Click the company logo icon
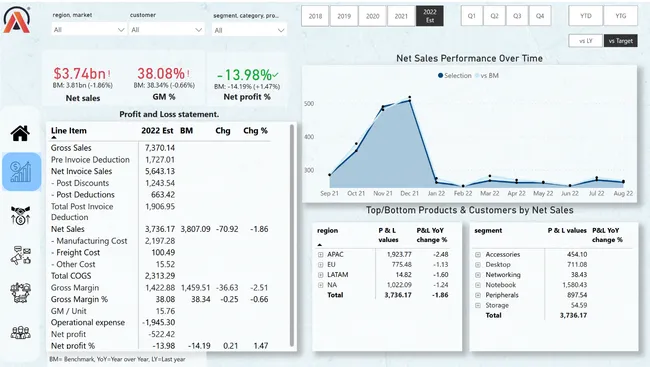The height and width of the screenshot is (367, 650). point(17,19)
